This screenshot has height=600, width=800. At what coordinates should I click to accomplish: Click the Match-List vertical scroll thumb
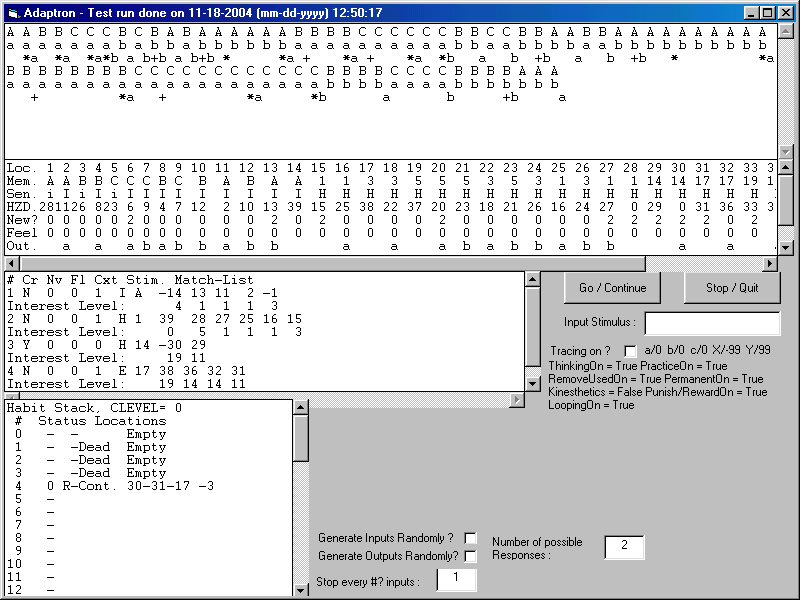tap(533, 327)
